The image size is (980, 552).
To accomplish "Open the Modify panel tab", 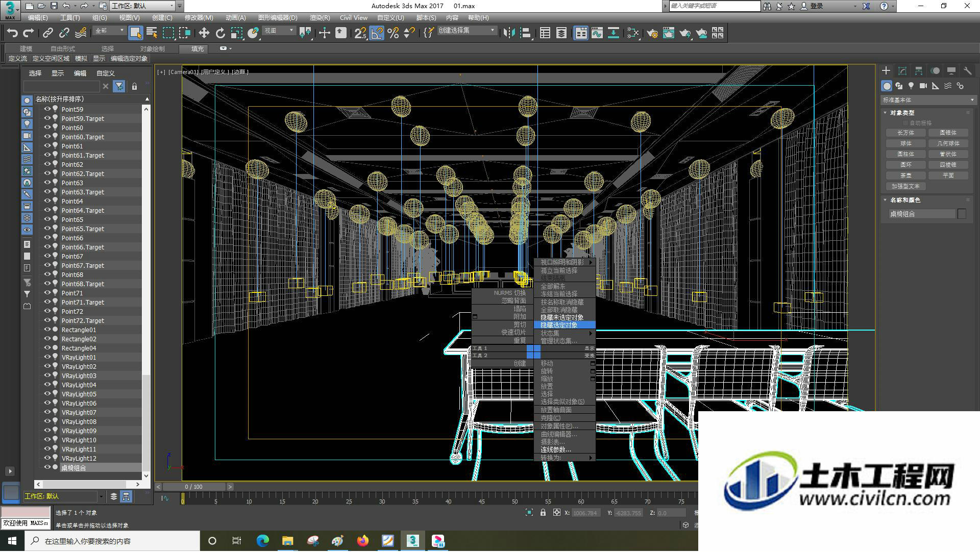I will 902,71.
